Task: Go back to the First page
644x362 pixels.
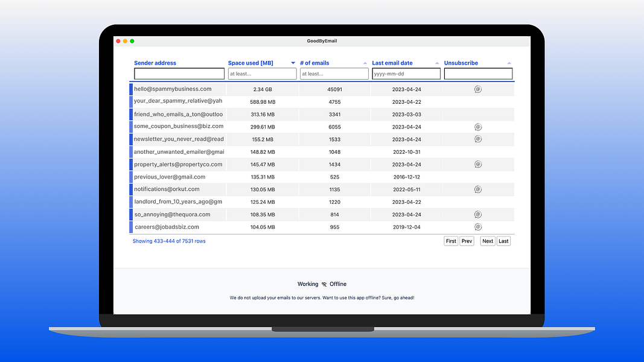Action: pyautogui.click(x=451, y=241)
